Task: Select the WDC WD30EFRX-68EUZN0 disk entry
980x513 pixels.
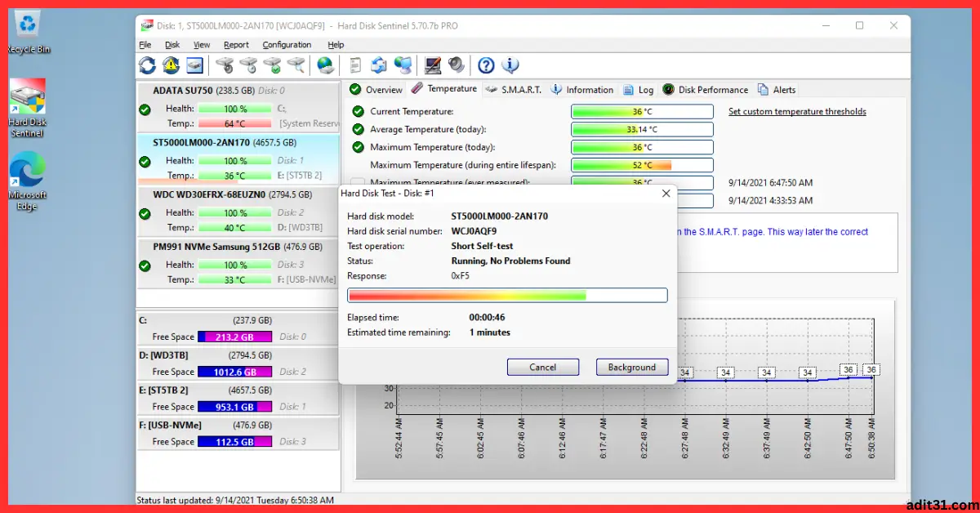Action: tap(238, 211)
